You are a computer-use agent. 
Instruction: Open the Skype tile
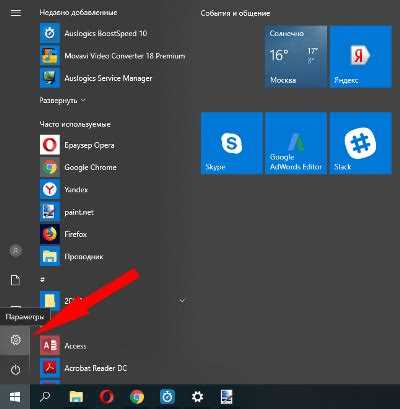tap(231, 143)
